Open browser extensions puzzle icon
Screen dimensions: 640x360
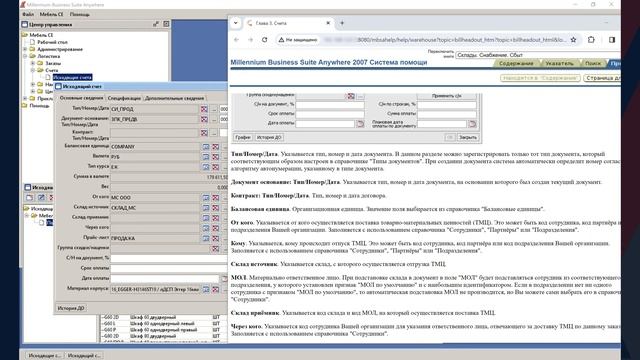591,40
